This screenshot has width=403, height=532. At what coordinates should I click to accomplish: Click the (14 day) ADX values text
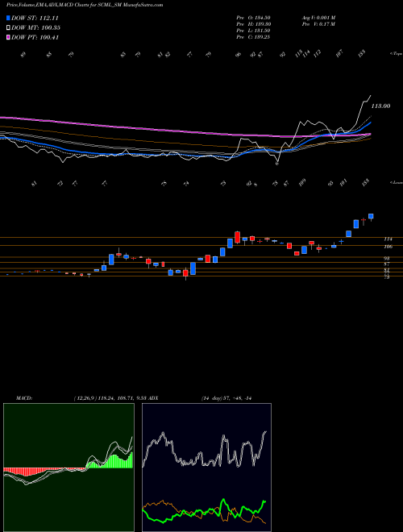coord(226,398)
